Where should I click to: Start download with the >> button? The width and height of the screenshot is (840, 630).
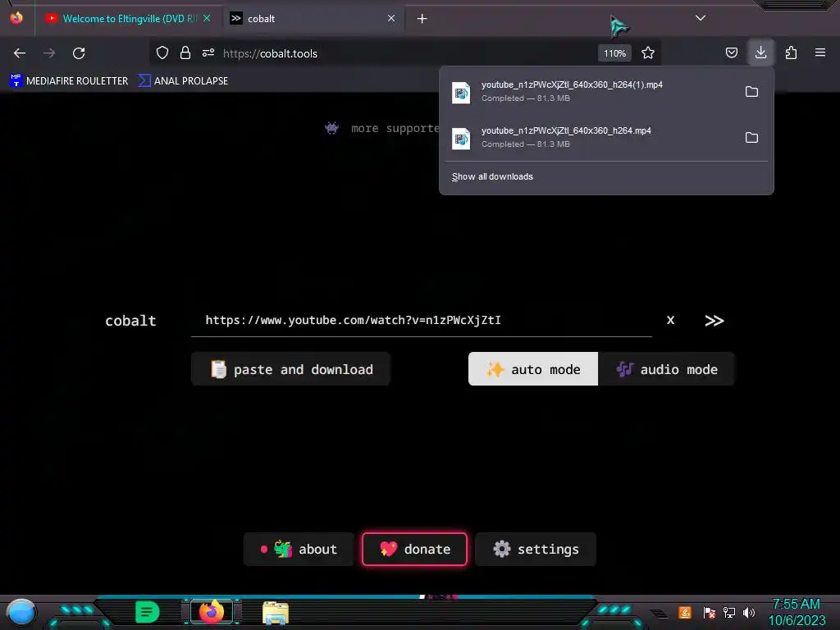pos(714,321)
